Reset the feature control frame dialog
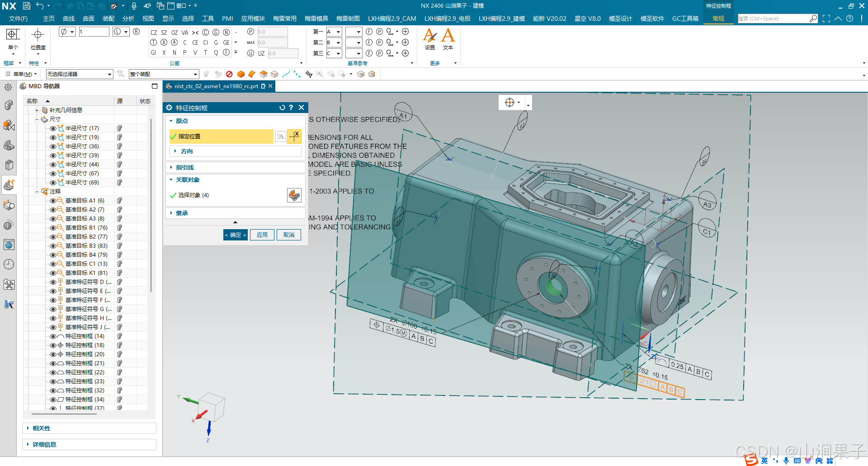Screen dimensions: 868x466 (282, 108)
